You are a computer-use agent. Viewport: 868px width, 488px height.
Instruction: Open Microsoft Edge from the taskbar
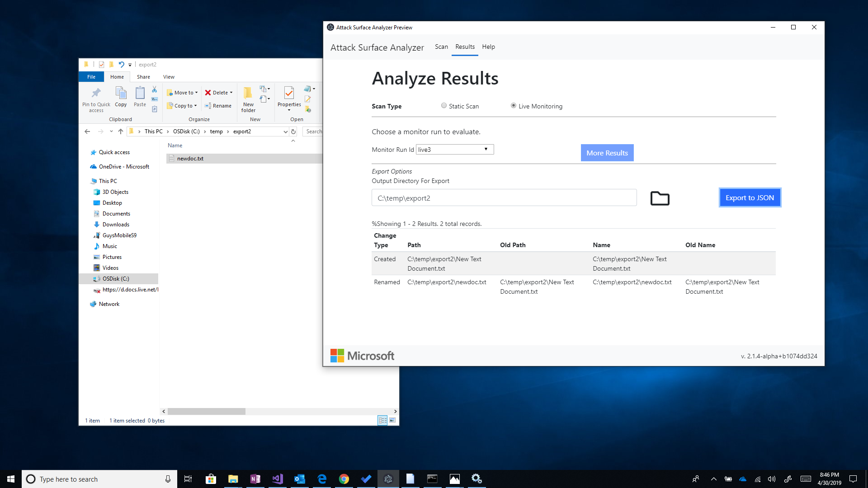[322, 479]
